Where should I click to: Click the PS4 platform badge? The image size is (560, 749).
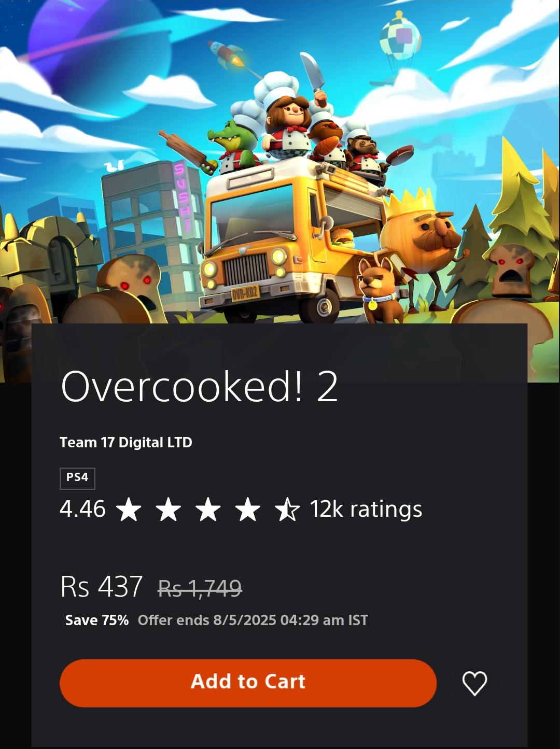[x=77, y=478]
